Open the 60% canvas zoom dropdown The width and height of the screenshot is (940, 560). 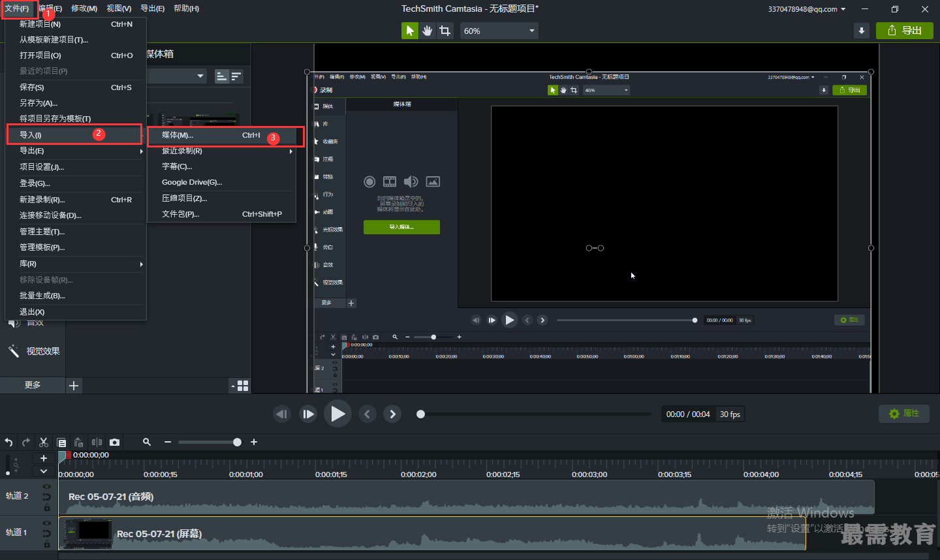coord(499,31)
